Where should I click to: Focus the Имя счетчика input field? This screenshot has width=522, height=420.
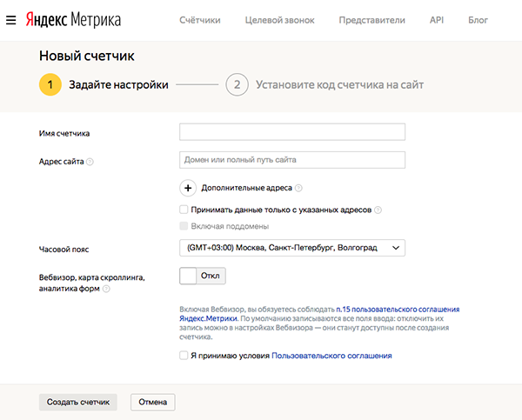(291, 132)
